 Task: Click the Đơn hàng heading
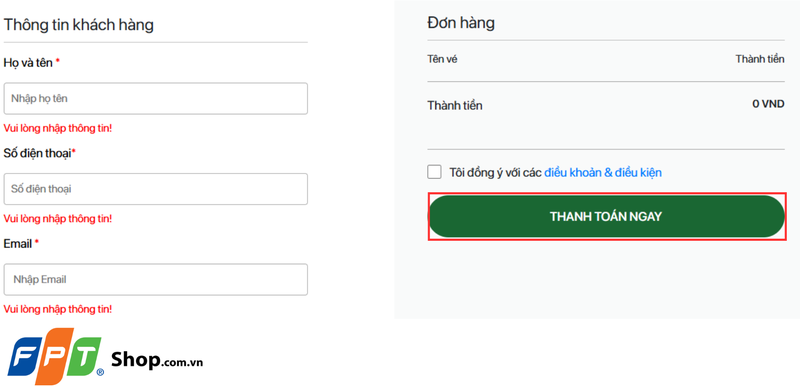click(461, 23)
